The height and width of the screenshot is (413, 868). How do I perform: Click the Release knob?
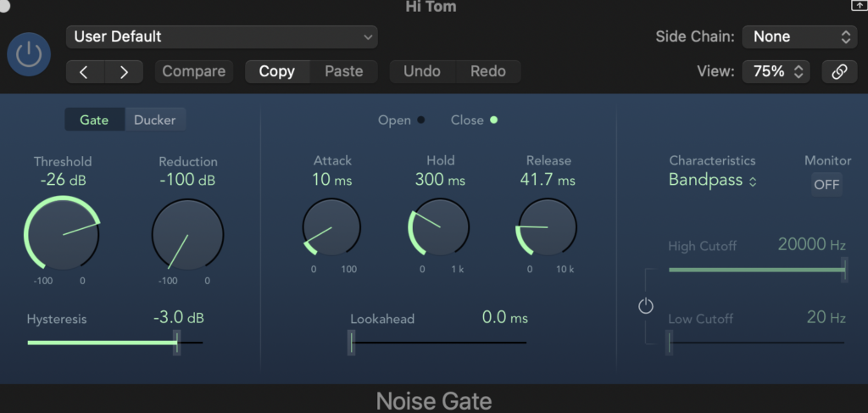[x=548, y=227]
